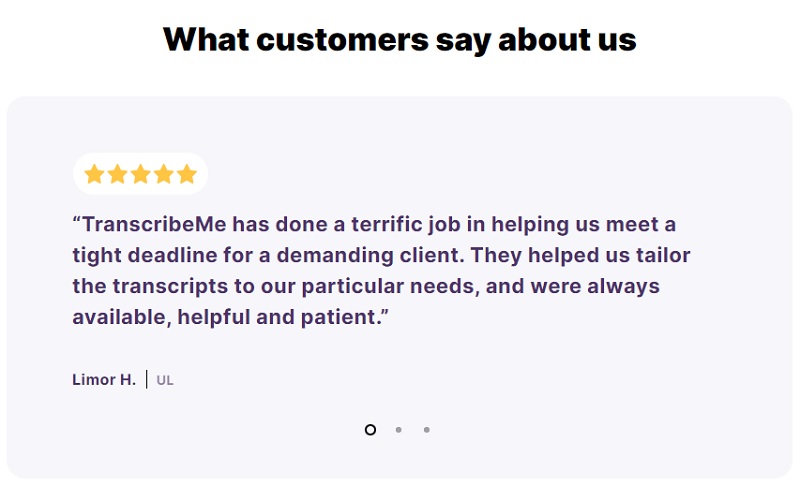Go to the third testimonial dot

(x=426, y=430)
